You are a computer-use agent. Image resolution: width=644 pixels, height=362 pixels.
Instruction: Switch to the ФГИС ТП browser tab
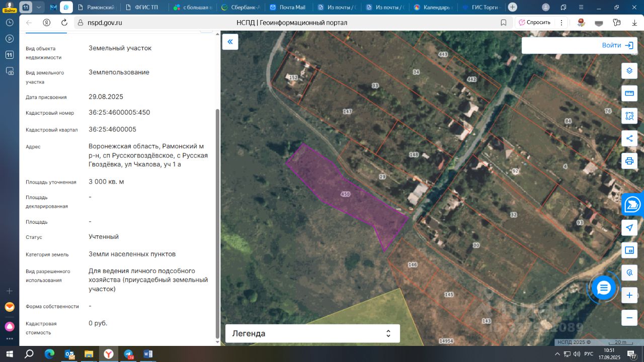click(x=145, y=8)
